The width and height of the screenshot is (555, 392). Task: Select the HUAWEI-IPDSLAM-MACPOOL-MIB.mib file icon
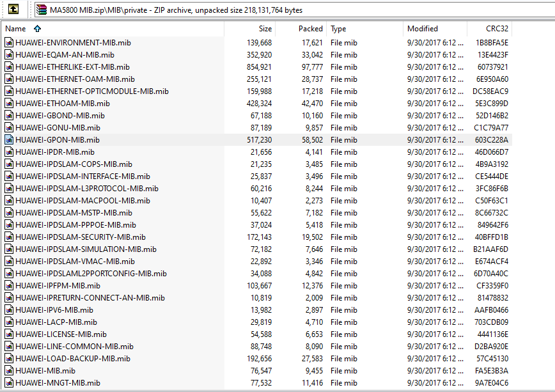click(9, 201)
